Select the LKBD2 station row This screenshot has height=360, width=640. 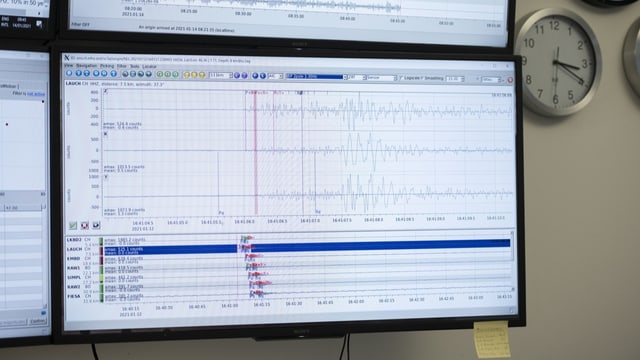point(288,240)
